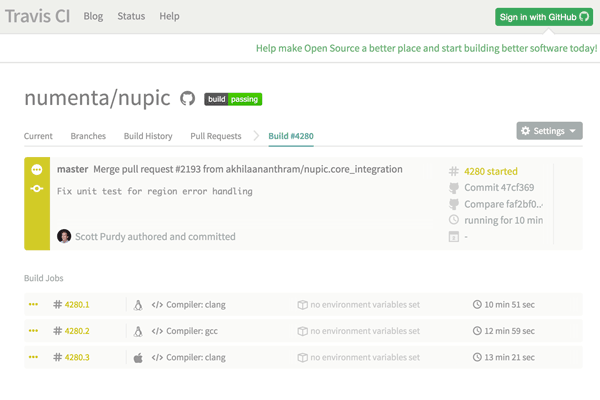Click the commit icon in yellow bar
The width and height of the screenshot is (600, 400).
click(37, 188)
